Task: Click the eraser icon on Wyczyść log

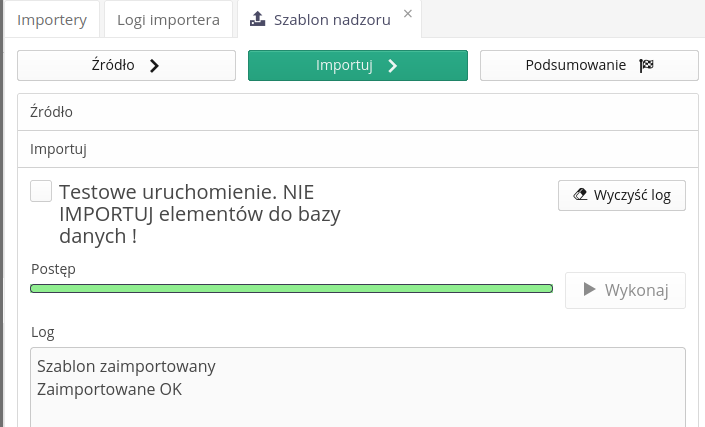Action: (580, 195)
